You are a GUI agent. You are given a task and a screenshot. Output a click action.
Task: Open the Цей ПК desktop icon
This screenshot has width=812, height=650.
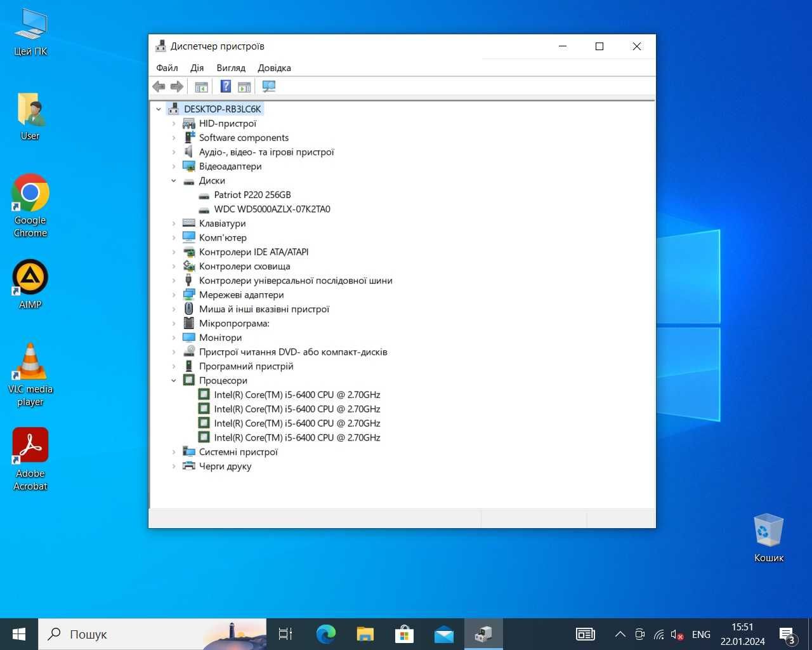click(x=30, y=32)
